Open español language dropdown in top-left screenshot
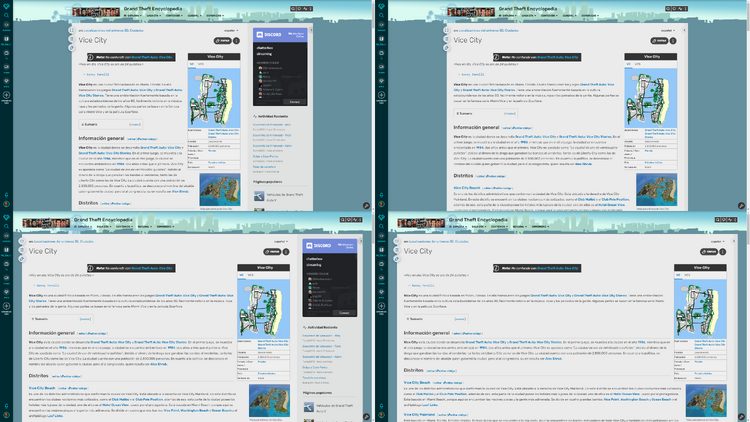 tap(231, 30)
